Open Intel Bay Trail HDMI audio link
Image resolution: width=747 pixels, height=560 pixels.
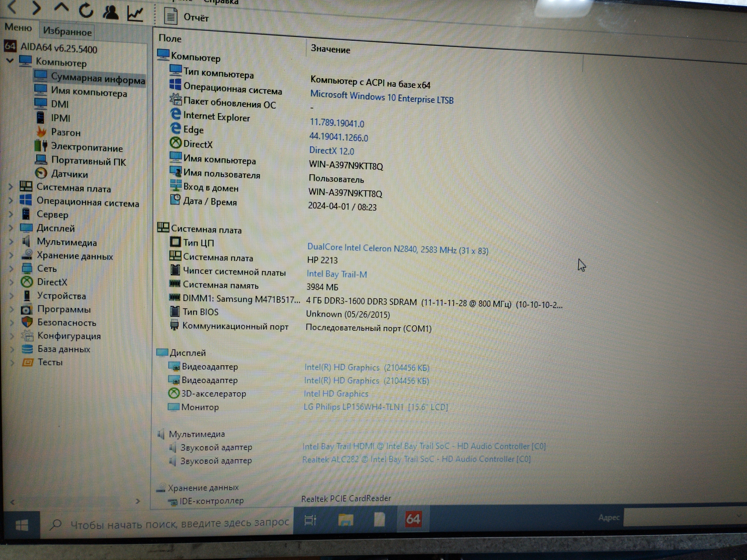424,446
